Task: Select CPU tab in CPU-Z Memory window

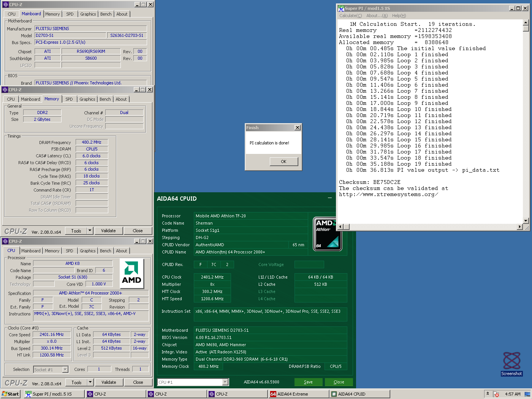Action: point(11,99)
